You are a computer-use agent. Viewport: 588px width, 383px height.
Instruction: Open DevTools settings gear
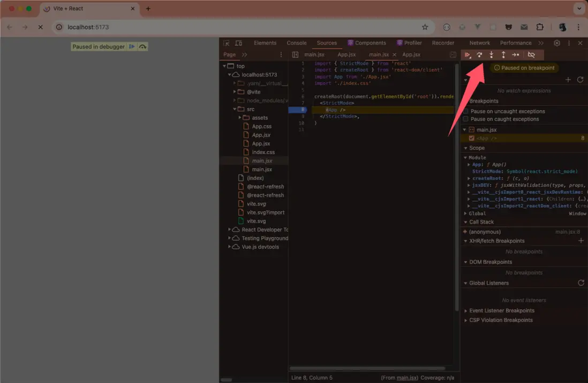coord(557,43)
